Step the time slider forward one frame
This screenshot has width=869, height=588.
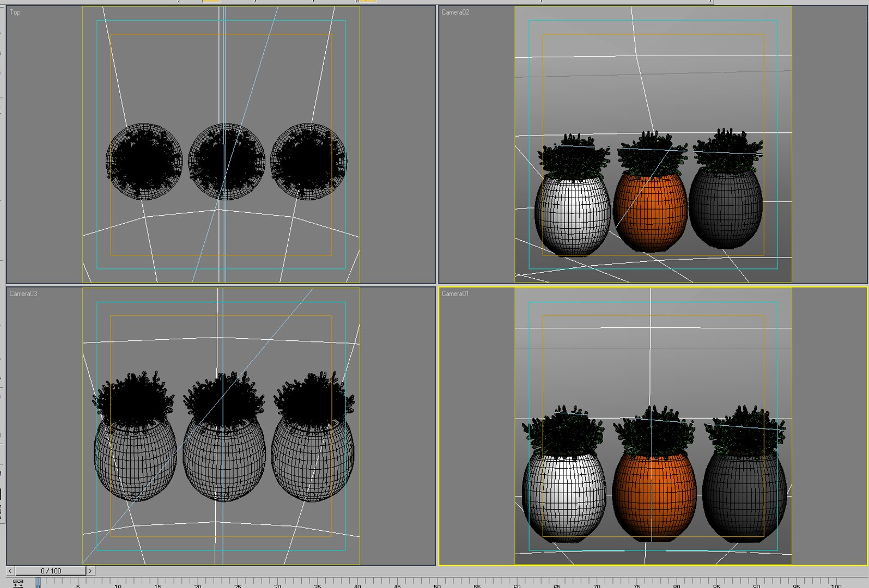click(x=90, y=571)
